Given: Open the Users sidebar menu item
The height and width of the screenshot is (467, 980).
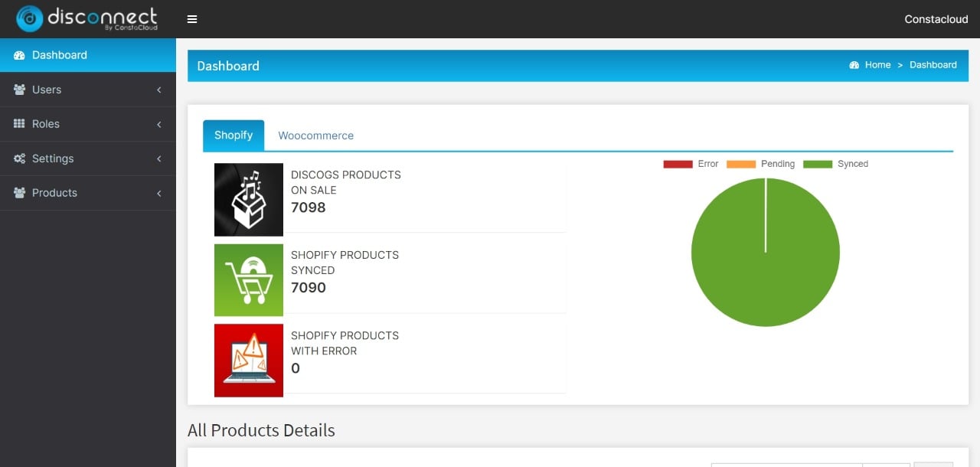Looking at the screenshot, I should [x=88, y=90].
